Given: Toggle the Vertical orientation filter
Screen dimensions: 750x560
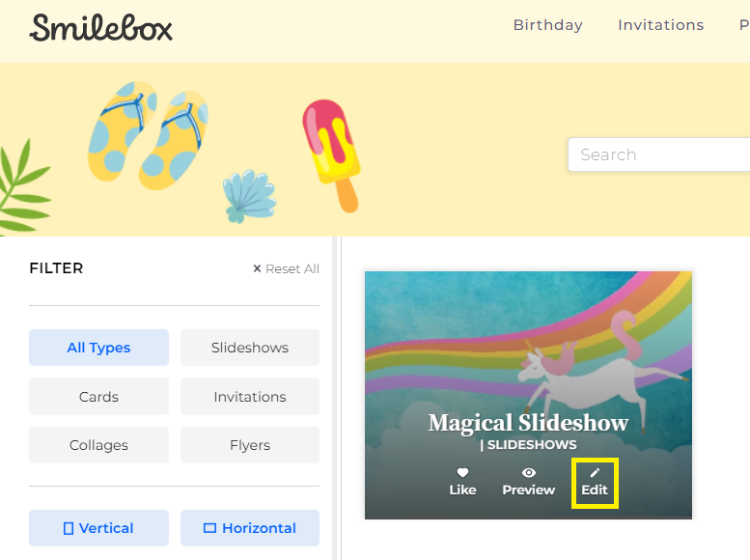Looking at the screenshot, I should tap(98, 528).
